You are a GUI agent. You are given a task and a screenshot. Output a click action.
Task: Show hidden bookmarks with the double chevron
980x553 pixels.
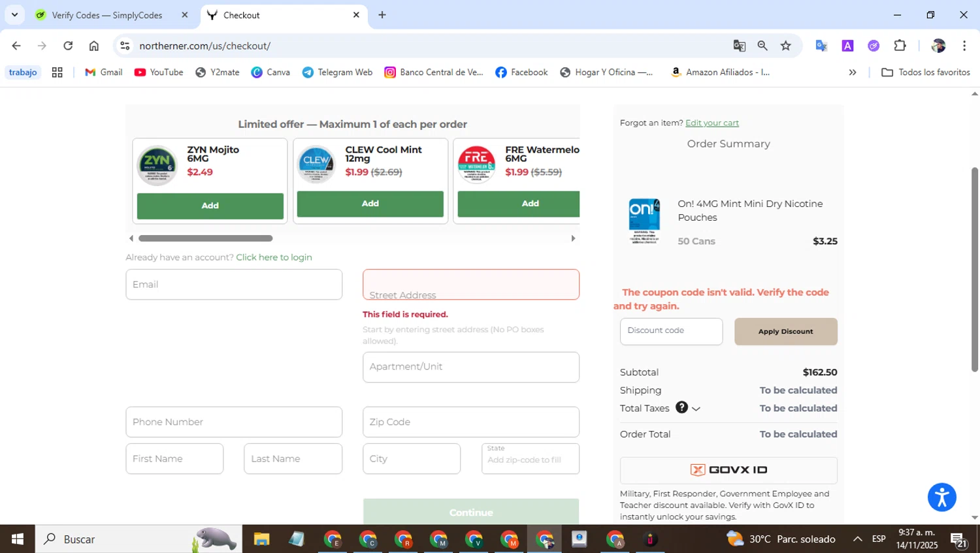point(853,72)
